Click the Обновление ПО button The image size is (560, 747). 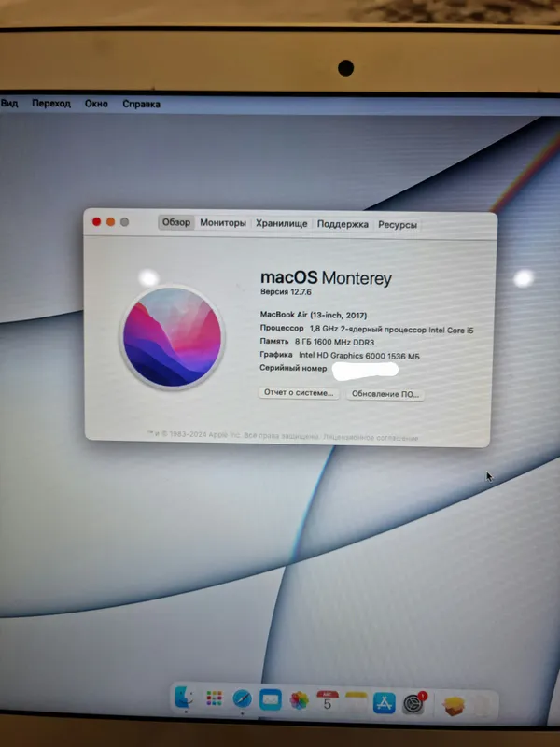click(x=385, y=394)
